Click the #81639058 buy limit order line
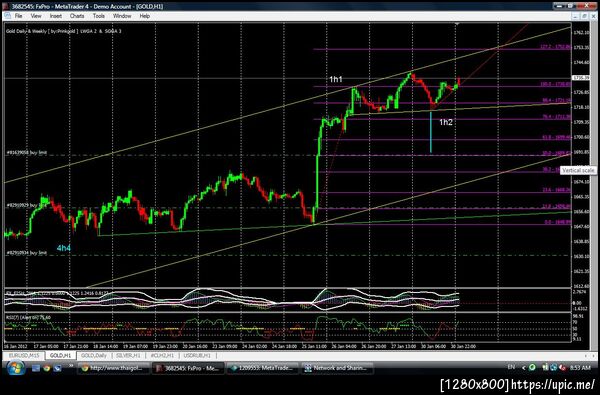600x395 pixels. (287, 155)
